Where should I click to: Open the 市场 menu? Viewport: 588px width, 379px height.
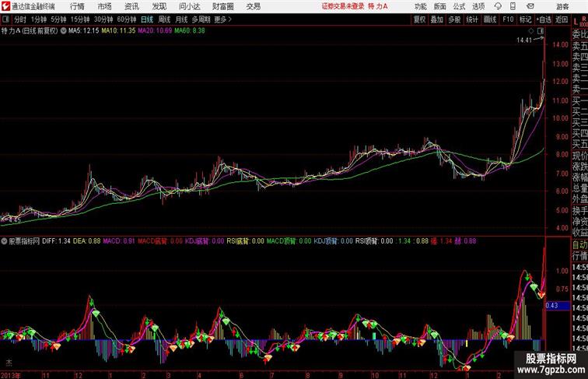click(x=105, y=6)
